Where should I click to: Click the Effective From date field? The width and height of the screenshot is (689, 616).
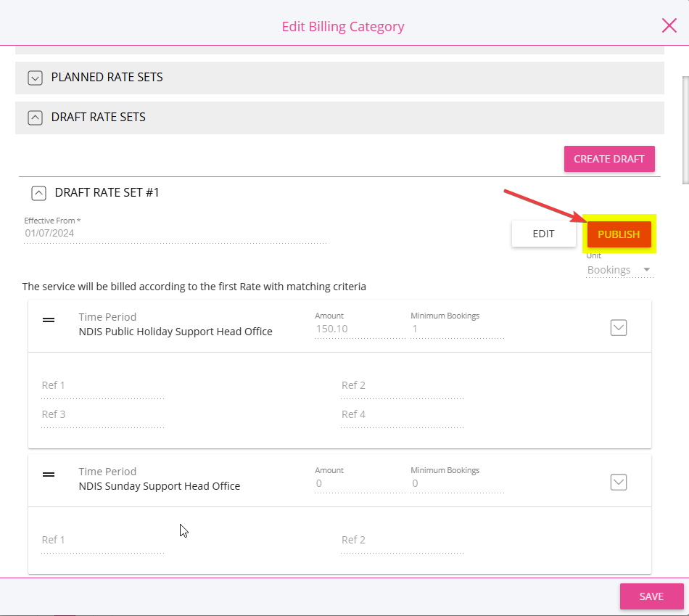point(176,234)
